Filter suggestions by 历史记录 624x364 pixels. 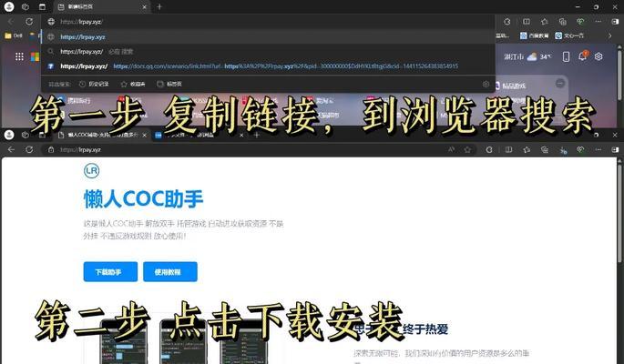(94, 84)
